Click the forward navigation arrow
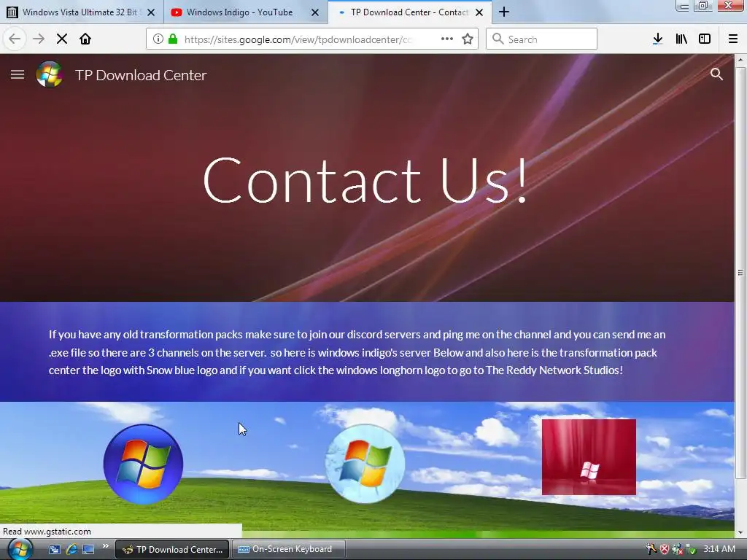The image size is (747, 560). tap(38, 39)
